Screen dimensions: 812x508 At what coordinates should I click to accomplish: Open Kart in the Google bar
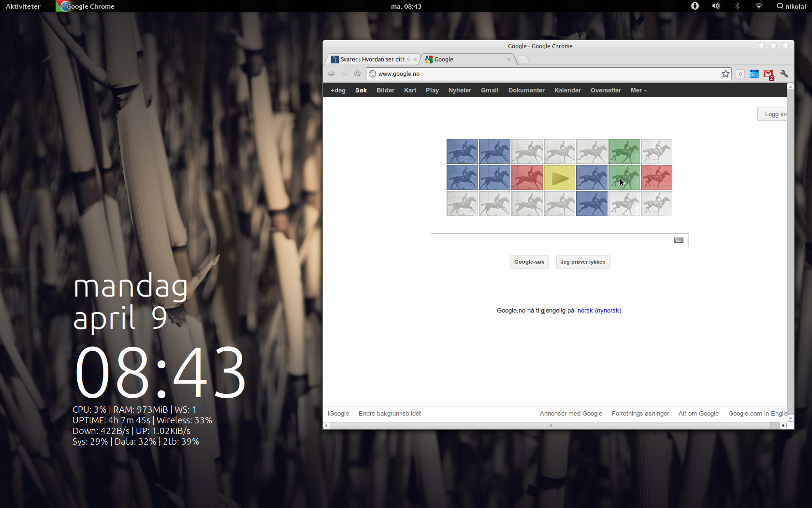(x=410, y=90)
